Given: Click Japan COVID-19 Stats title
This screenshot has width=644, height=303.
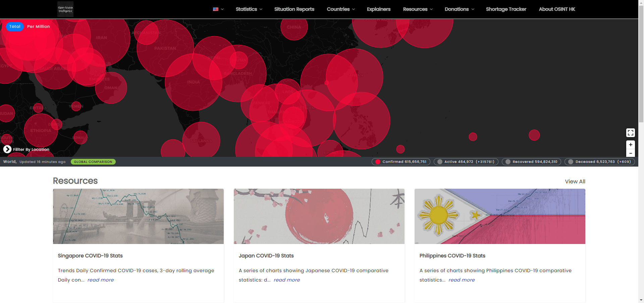Looking at the screenshot, I should (x=266, y=256).
